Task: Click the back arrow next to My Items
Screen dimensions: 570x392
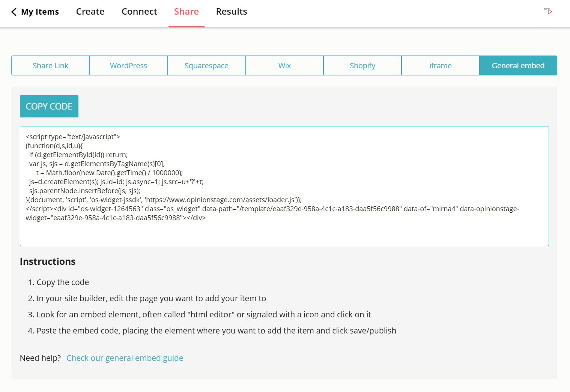Action: [x=14, y=11]
